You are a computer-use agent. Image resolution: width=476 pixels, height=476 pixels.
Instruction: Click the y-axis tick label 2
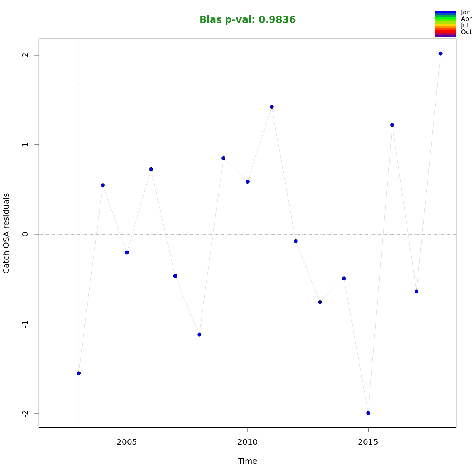coord(25,55)
